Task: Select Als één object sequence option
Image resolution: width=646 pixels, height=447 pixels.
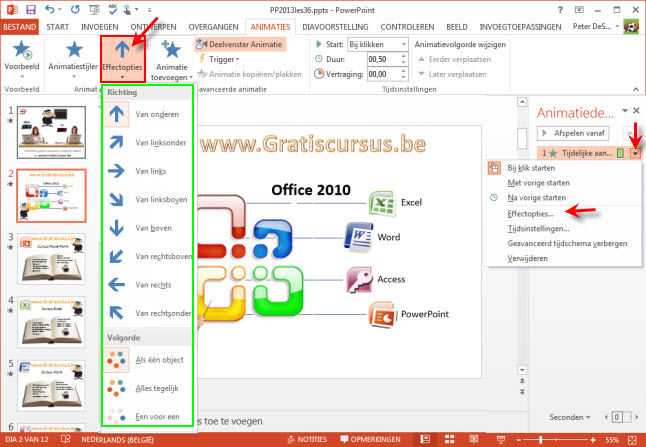Action: (147, 360)
